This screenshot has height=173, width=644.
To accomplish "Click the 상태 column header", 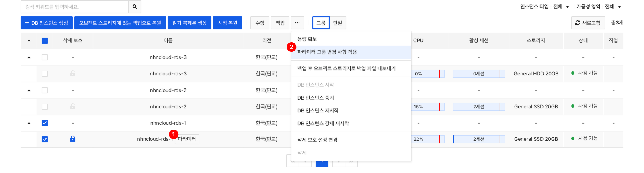I will click(583, 41).
